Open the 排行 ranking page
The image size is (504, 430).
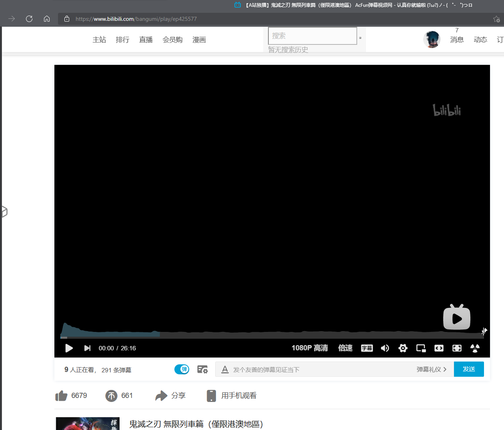(122, 40)
